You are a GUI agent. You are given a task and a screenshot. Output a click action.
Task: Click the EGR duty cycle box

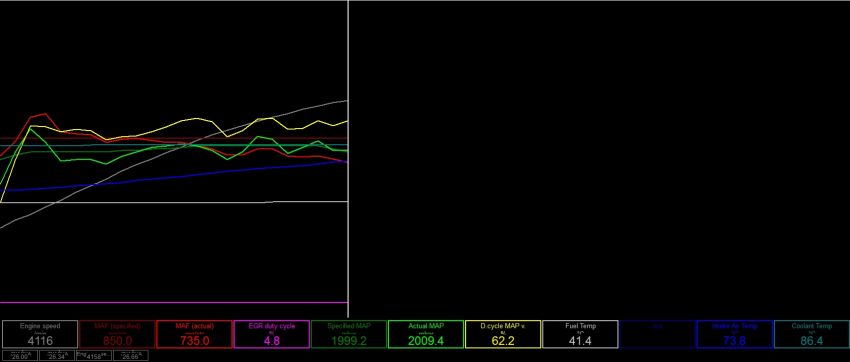272,334
